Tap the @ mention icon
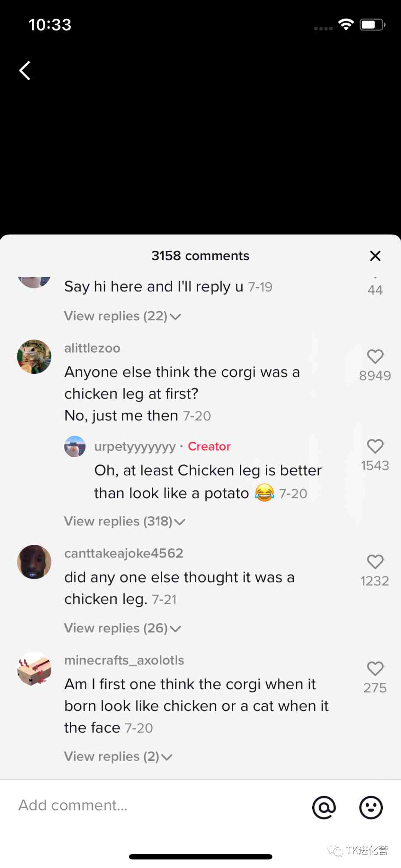Viewport: 401px width, 868px height. 324,807
